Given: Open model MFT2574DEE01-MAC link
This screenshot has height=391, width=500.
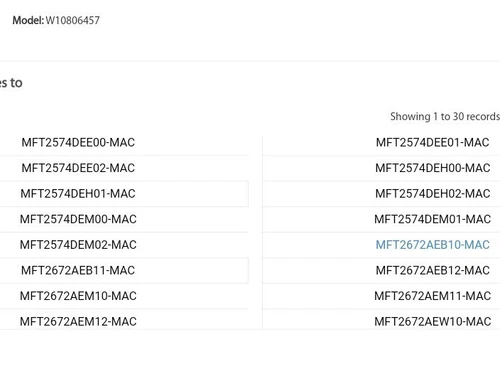Looking at the screenshot, I should pyautogui.click(x=432, y=143).
